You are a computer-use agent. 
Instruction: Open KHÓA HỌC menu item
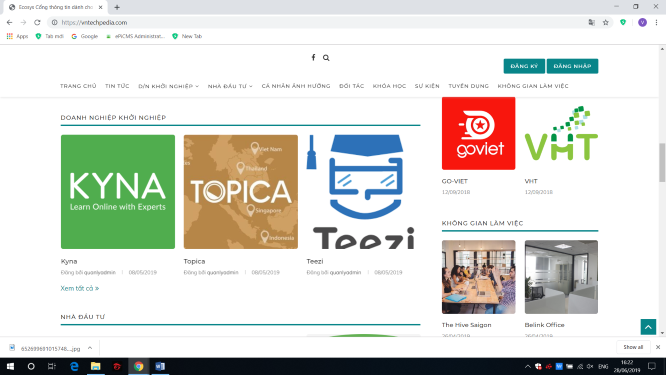pyautogui.click(x=389, y=86)
